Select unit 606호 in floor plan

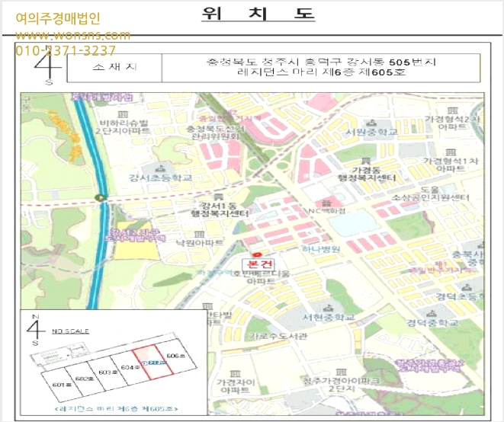[x=176, y=356]
